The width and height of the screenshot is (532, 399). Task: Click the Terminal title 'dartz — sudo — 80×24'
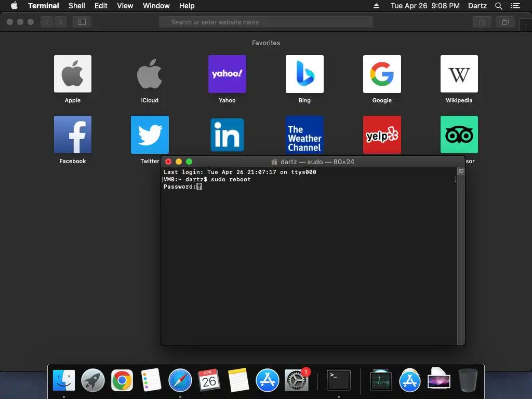317,162
